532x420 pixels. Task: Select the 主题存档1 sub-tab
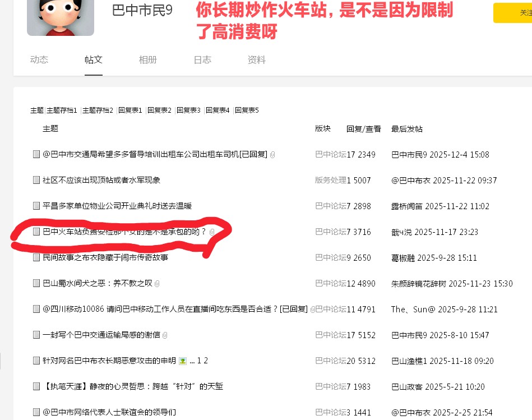point(62,110)
